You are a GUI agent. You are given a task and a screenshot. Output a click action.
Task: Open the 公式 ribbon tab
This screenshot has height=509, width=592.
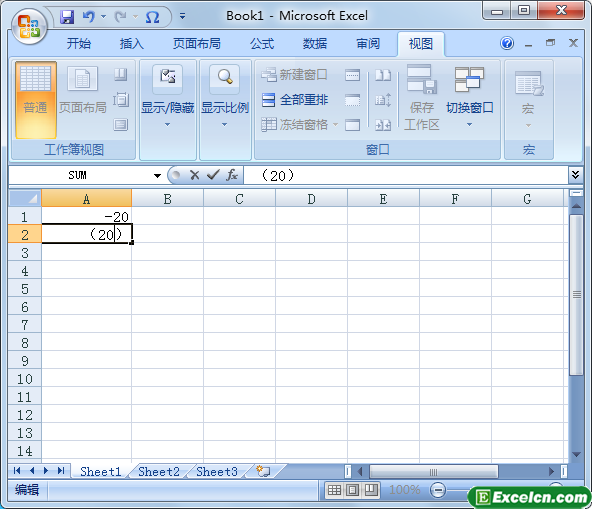coord(262,44)
